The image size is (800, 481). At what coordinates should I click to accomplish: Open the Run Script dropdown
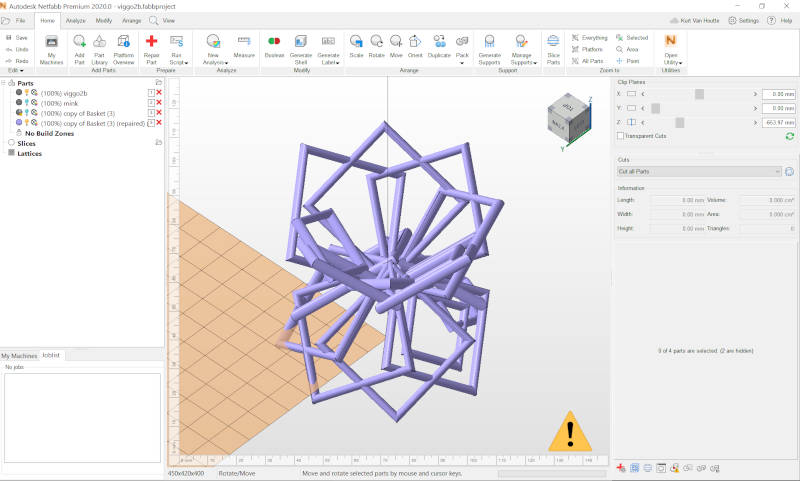click(177, 49)
